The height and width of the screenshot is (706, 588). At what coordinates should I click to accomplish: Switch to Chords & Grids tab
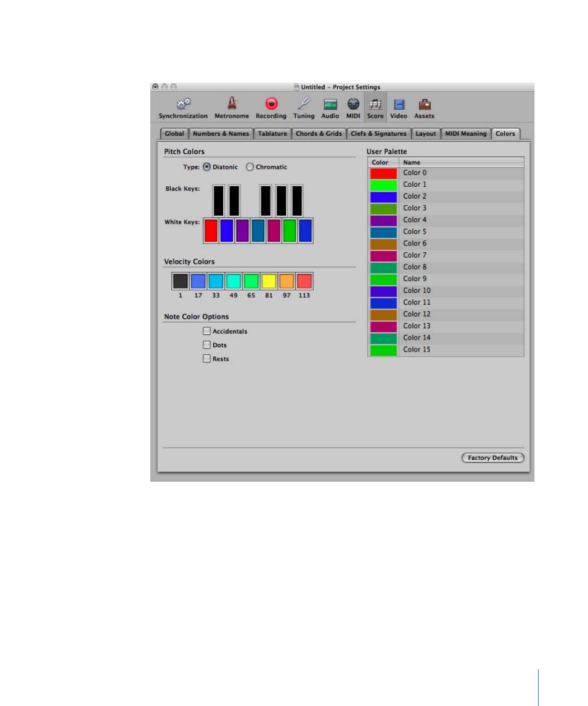pyautogui.click(x=319, y=134)
